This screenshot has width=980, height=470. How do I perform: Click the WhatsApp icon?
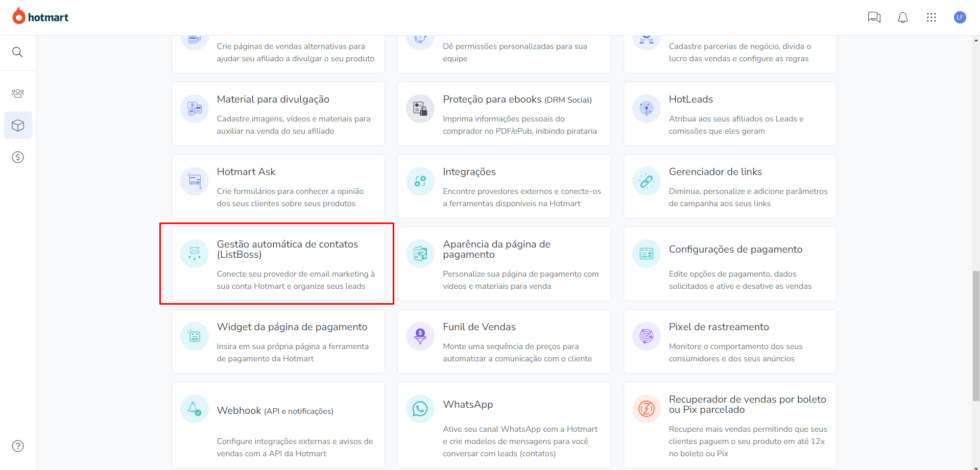pyautogui.click(x=420, y=409)
